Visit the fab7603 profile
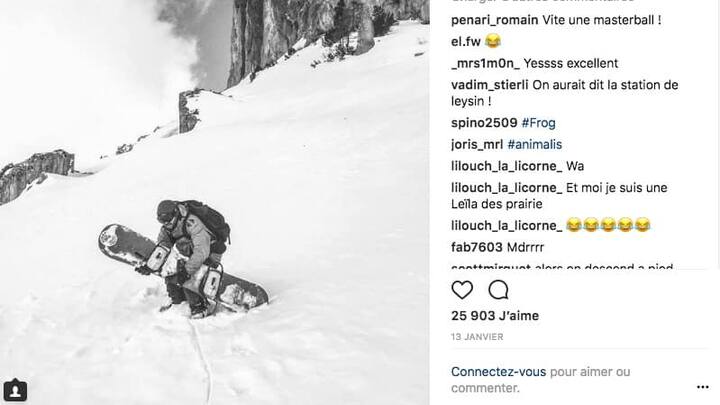This screenshot has width=720, height=405. (x=477, y=248)
